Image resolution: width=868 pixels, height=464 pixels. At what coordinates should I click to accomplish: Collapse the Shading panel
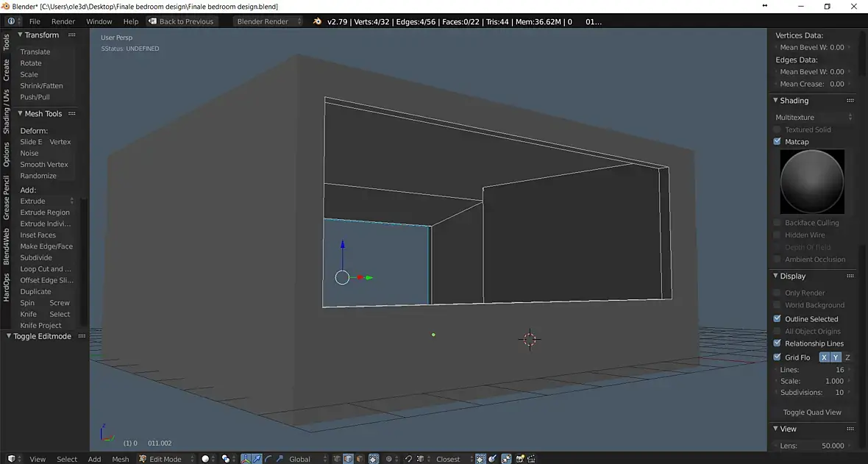(x=775, y=101)
